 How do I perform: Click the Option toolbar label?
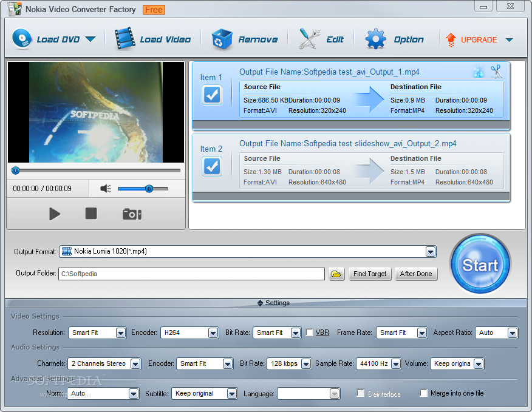click(409, 39)
